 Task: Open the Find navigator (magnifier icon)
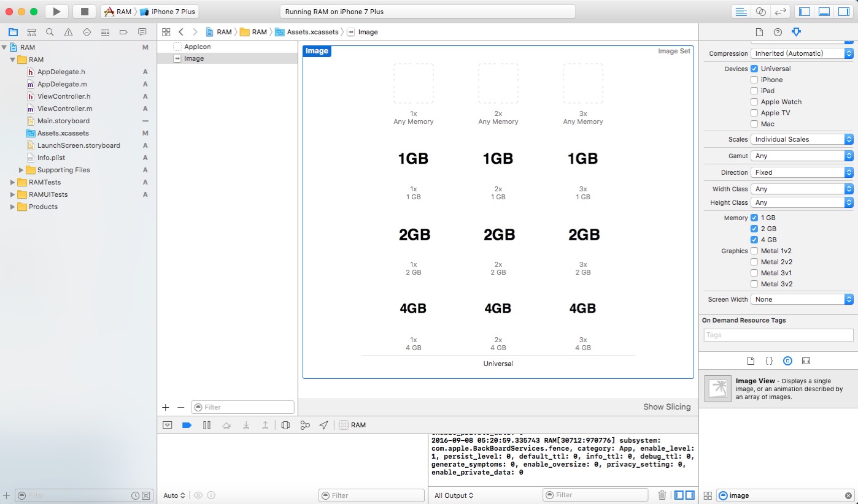tap(50, 32)
